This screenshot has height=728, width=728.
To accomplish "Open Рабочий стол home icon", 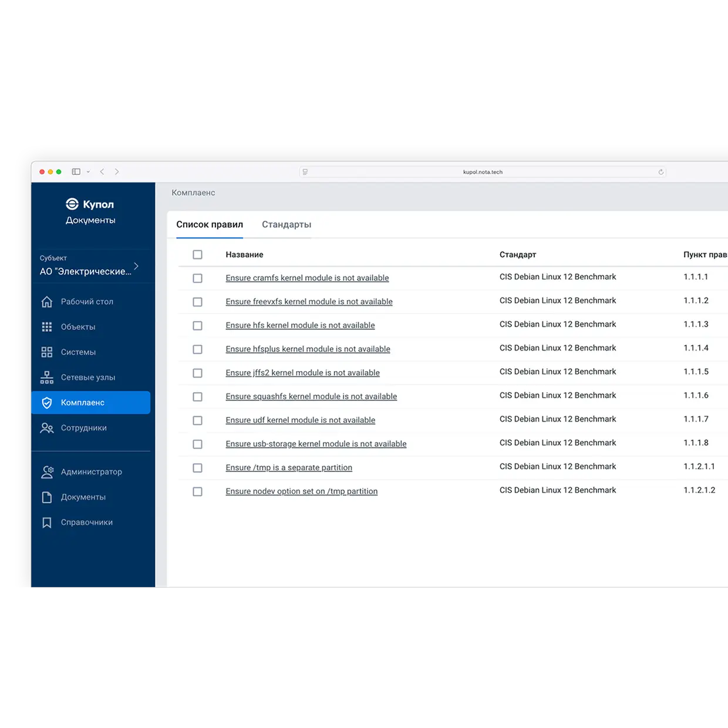I will [x=47, y=302].
